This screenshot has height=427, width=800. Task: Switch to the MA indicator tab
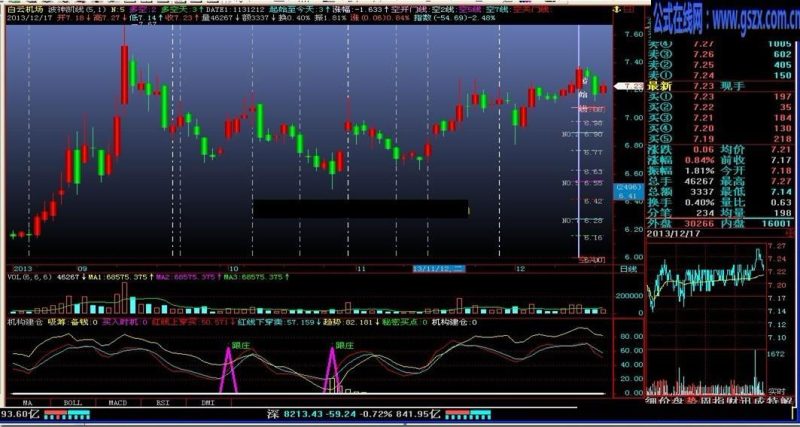tap(28, 403)
